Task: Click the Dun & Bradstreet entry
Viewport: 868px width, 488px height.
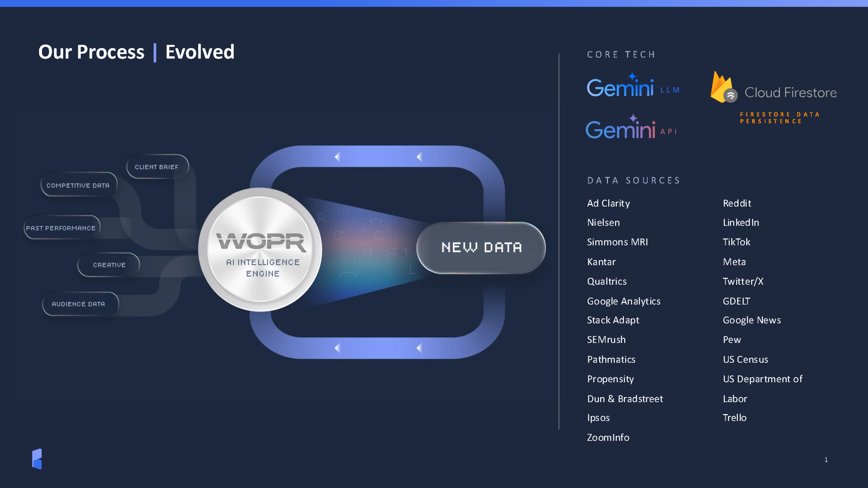Action: click(x=625, y=399)
